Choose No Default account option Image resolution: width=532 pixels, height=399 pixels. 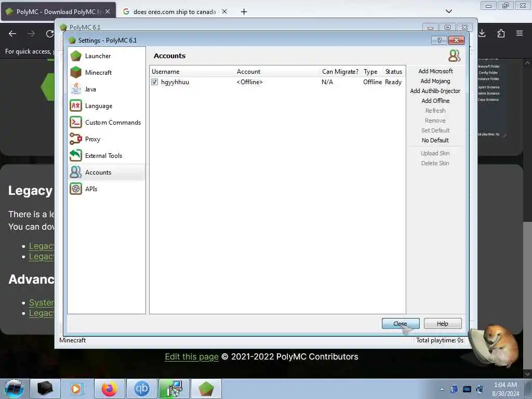tap(435, 140)
